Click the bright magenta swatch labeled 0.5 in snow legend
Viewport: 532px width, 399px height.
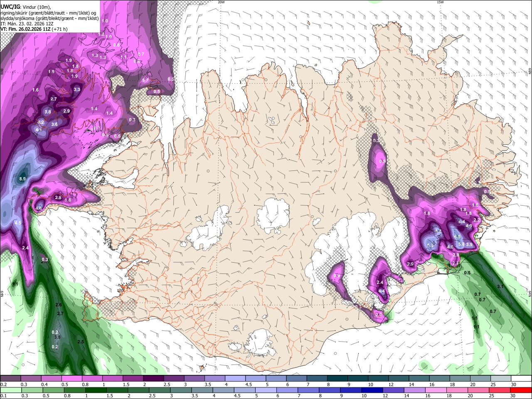click(71, 378)
